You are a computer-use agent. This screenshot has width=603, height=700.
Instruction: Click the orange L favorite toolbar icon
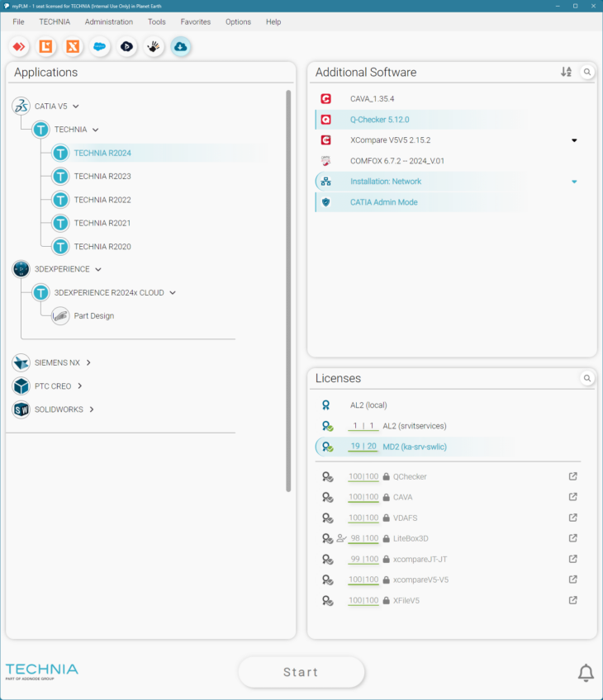point(46,46)
